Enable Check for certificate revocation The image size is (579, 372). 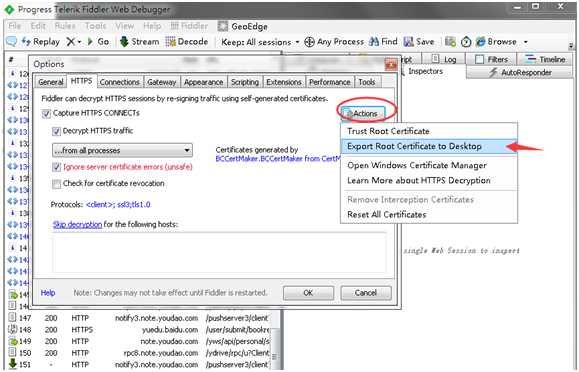(56, 184)
